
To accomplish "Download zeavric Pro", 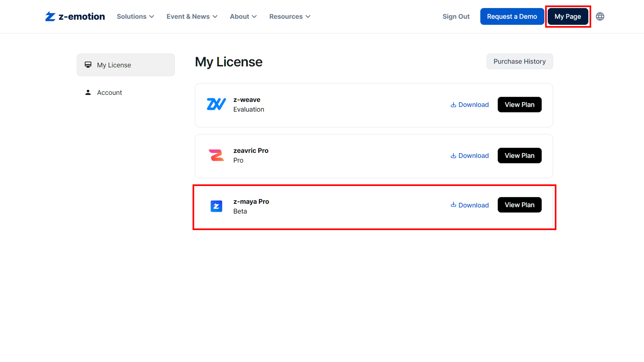I will pyautogui.click(x=469, y=156).
